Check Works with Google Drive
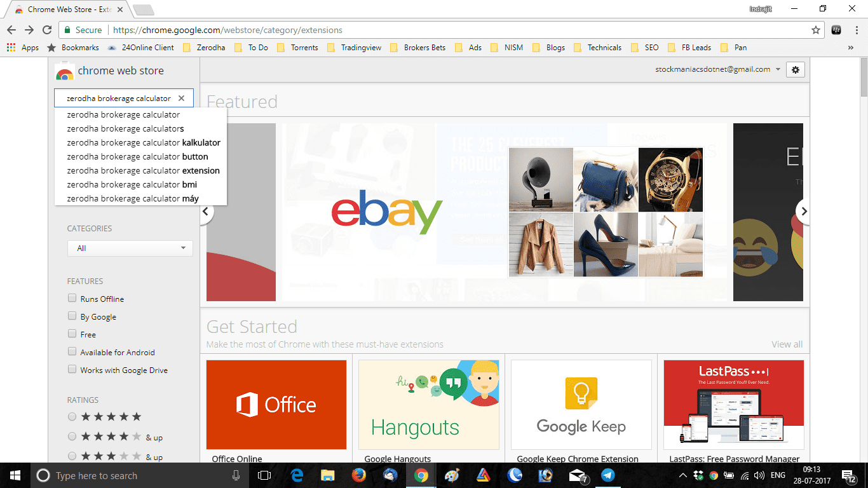 tap(72, 369)
